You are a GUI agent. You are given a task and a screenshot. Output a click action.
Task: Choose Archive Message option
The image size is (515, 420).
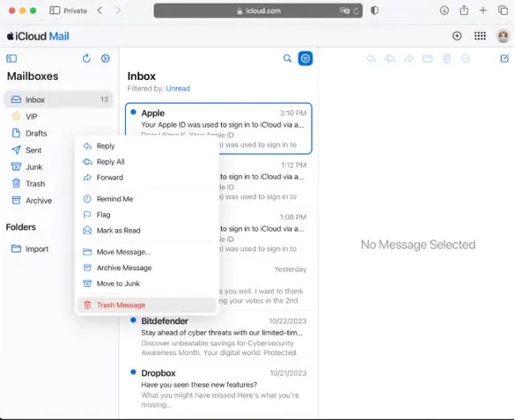click(147, 268)
